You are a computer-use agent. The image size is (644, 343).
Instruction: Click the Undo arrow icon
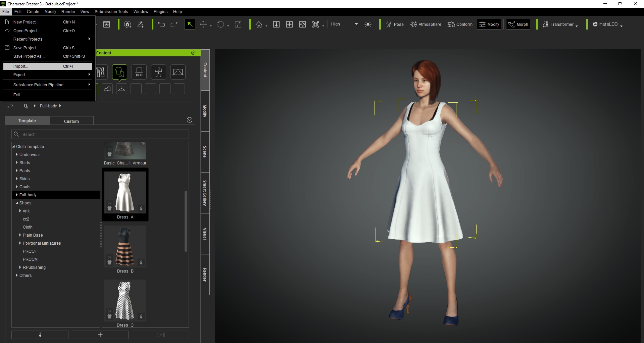tap(161, 24)
